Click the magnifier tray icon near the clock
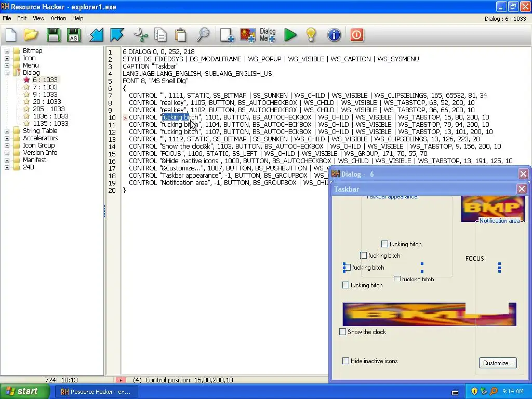Screen dimensions: 532x399 (494, 391)
